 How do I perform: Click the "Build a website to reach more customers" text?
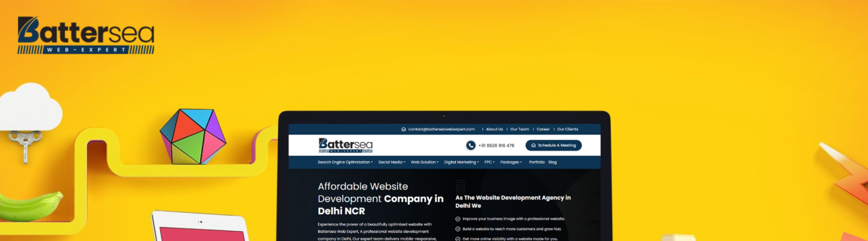click(x=512, y=229)
